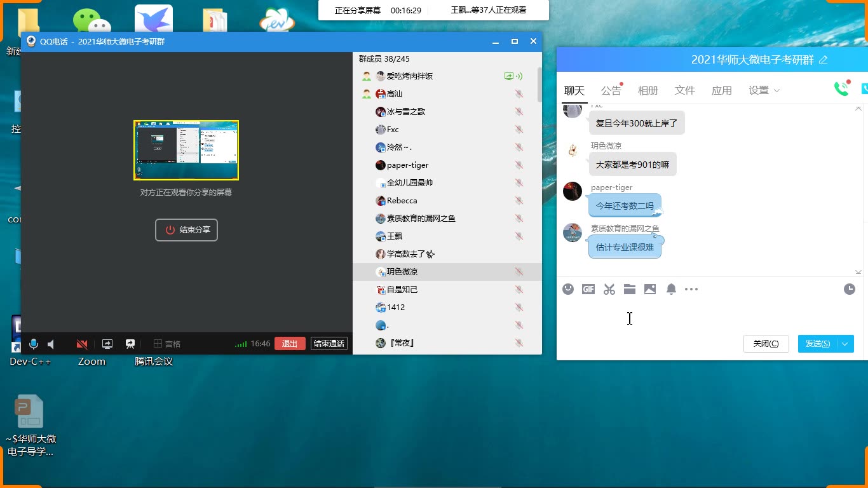Click the screen share icon in call toolbar
Viewport: 868px width, 488px height.
pyautogui.click(x=107, y=344)
